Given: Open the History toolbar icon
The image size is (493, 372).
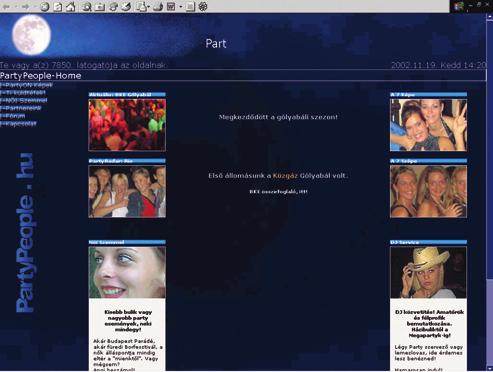Looking at the screenshot, I should click(126, 7).
